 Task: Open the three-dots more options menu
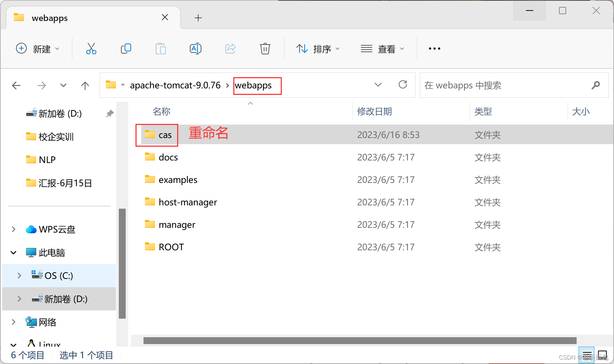pyautogui.click(x=434, y=49)
